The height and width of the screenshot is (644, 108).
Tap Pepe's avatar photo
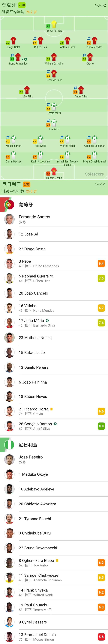pyautogui.click(x=9, y=263)
